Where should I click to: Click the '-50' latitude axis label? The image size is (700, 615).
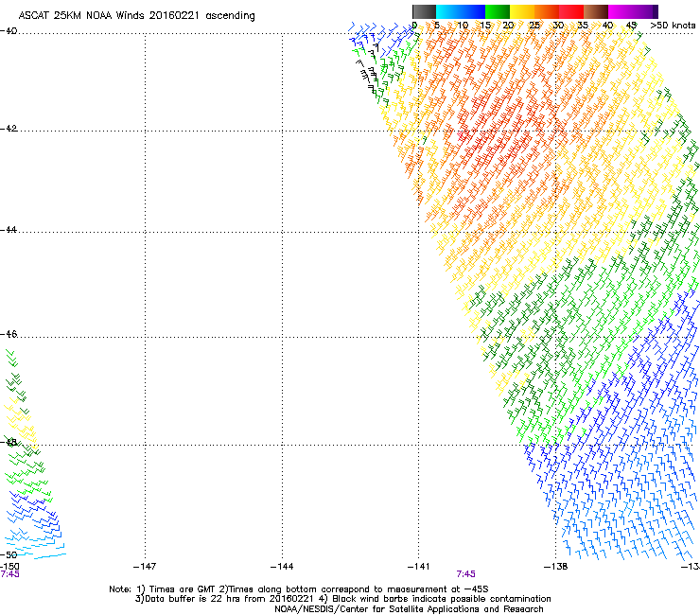[x=9, y=554]
